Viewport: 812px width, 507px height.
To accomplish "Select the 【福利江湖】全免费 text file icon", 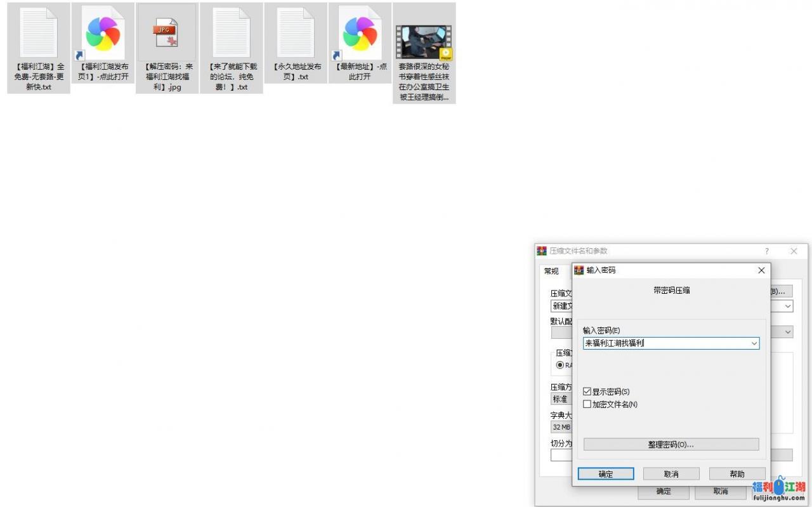I will (39, 33).
